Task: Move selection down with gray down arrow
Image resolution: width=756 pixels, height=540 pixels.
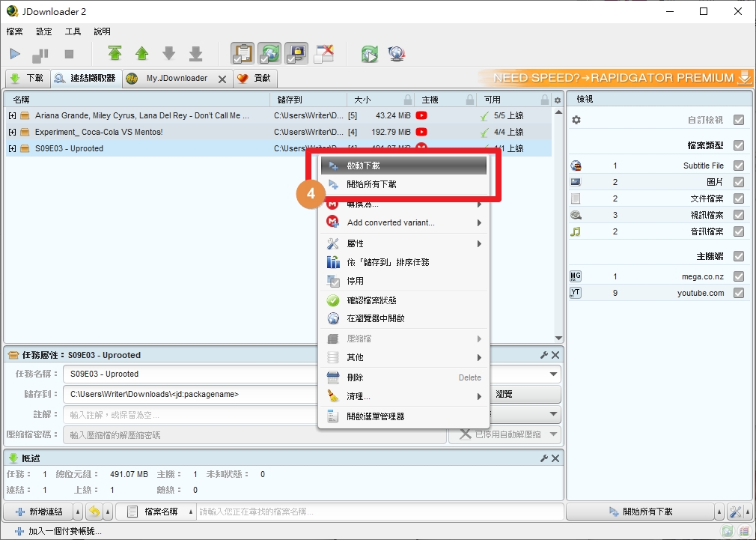Action: [x=168, y=53]
